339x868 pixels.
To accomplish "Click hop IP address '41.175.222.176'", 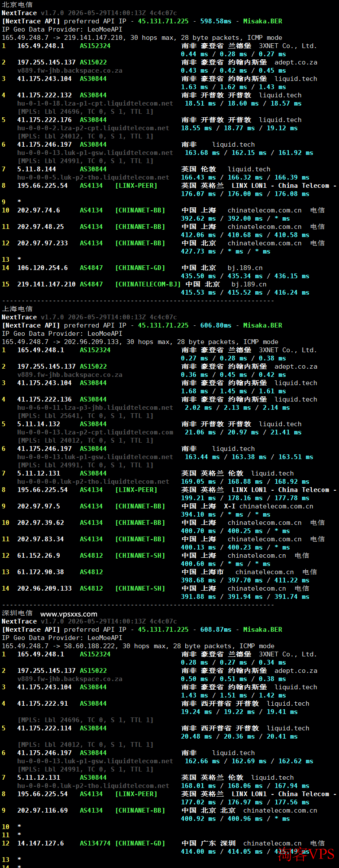I will click(45, 120).
